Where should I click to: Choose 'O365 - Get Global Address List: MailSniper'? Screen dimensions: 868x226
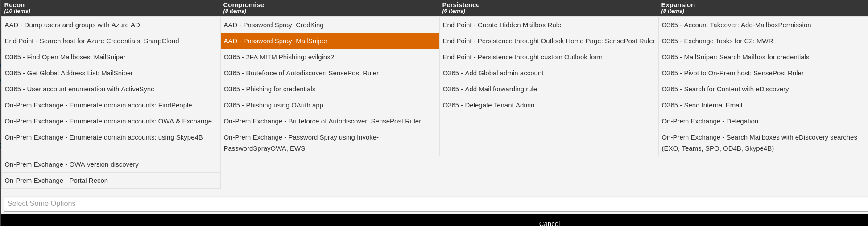tap(69, 73)
